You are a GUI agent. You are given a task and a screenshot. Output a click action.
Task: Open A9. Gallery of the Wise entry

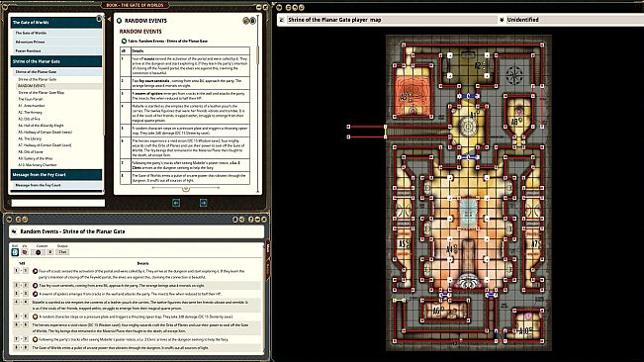[36, 158]
